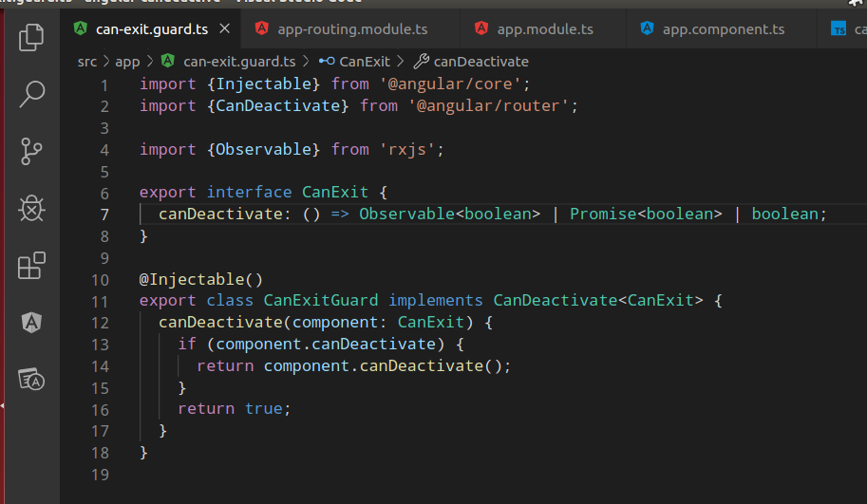Click line number 19 in the gutter
This screenshot has width=867, height=504.
pyautogui.click(x=100, y=475)
